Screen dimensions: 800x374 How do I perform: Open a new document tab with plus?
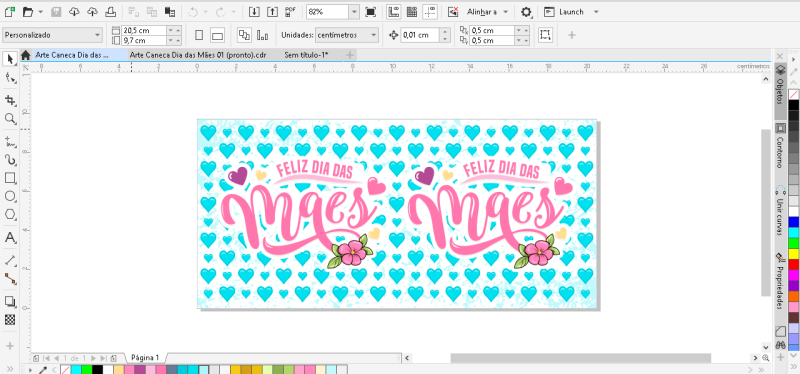350,55
